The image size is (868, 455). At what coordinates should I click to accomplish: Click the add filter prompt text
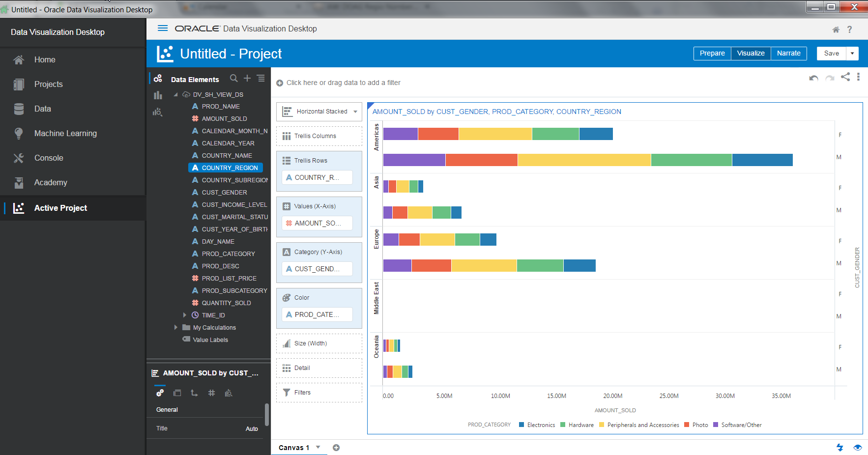pos(343,83)
